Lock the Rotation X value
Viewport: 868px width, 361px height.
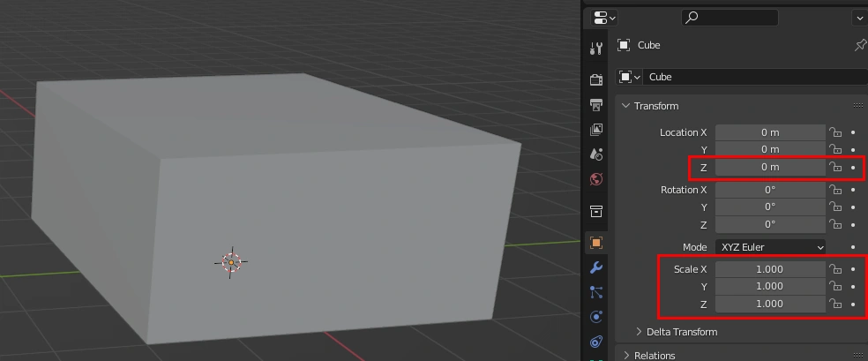[x=834, y=190]
